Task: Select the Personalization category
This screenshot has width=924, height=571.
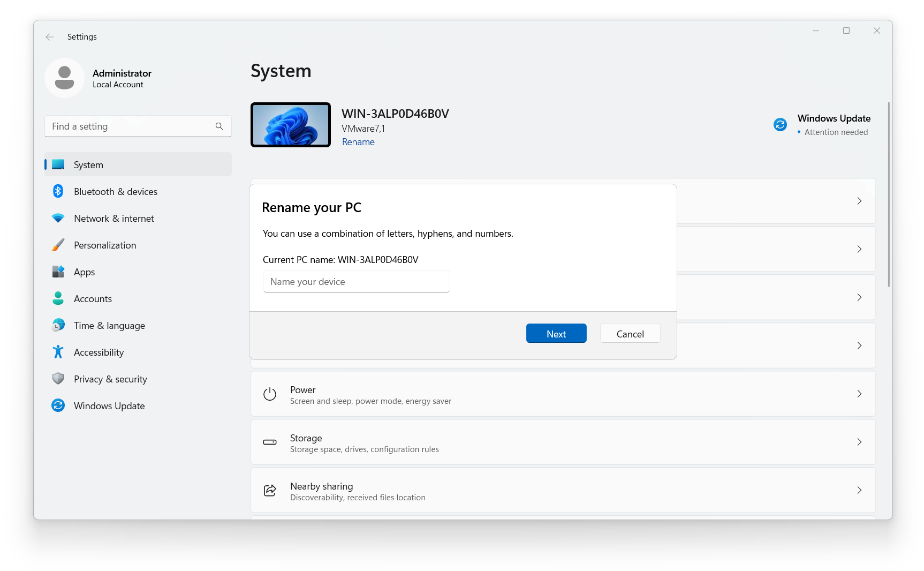Action: 138,245
